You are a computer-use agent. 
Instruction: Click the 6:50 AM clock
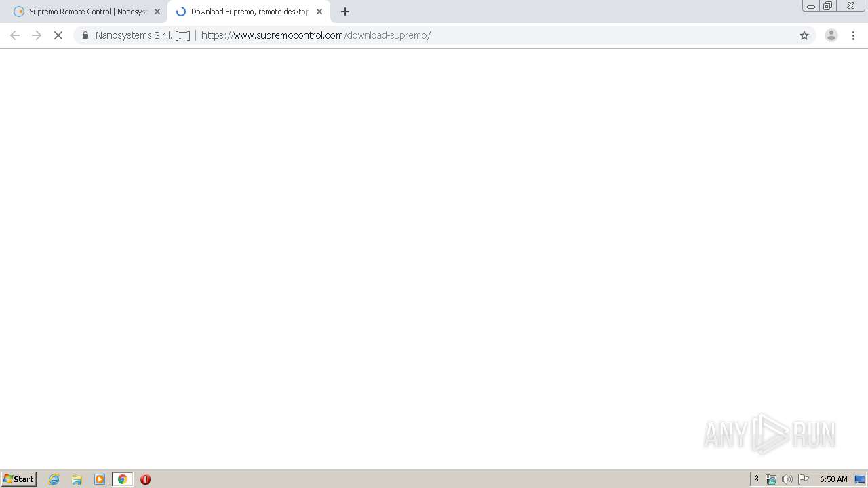pos(833,479)
